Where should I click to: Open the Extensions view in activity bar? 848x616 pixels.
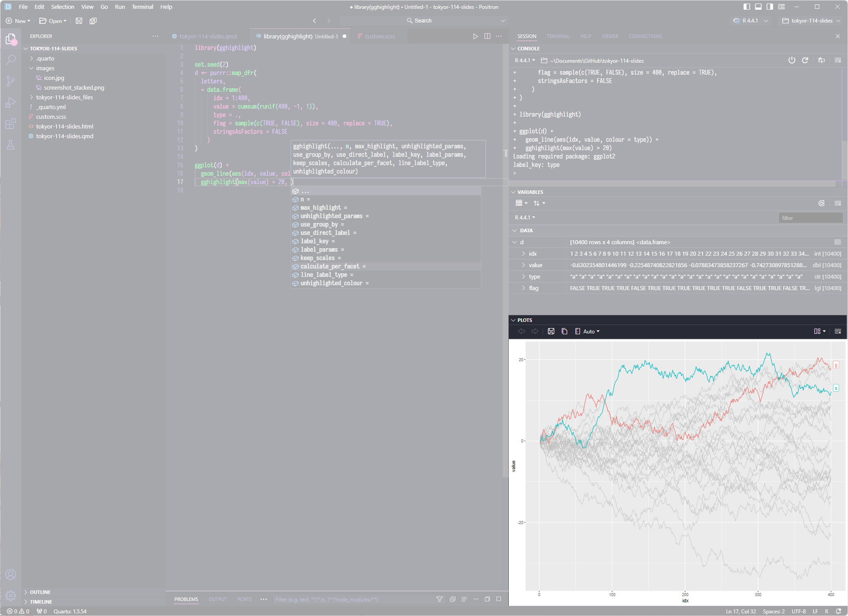tap(11, 124)
